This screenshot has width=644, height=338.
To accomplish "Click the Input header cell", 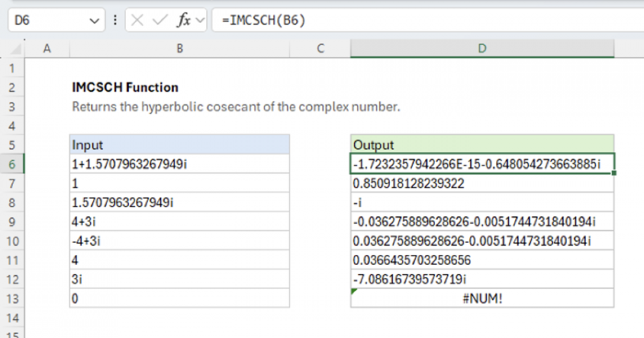I will tap(180, 145).
